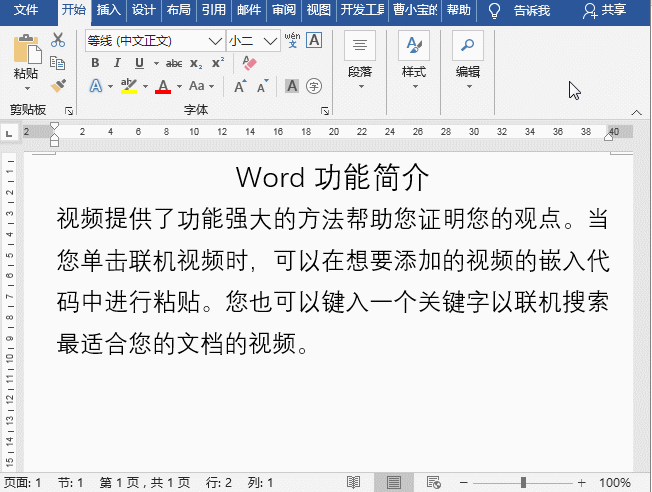Activate the Format Painter brush
The image size is (652, 492).
58,86
